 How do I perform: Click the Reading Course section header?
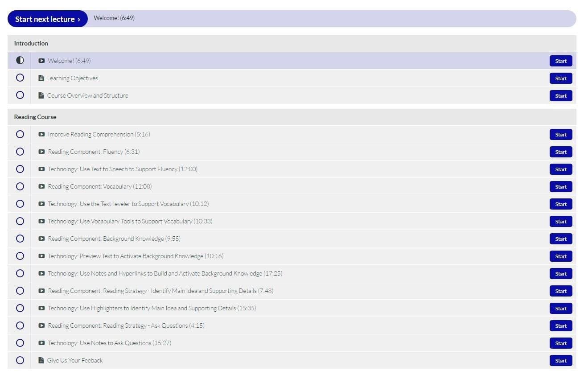(x=35, y=117)
